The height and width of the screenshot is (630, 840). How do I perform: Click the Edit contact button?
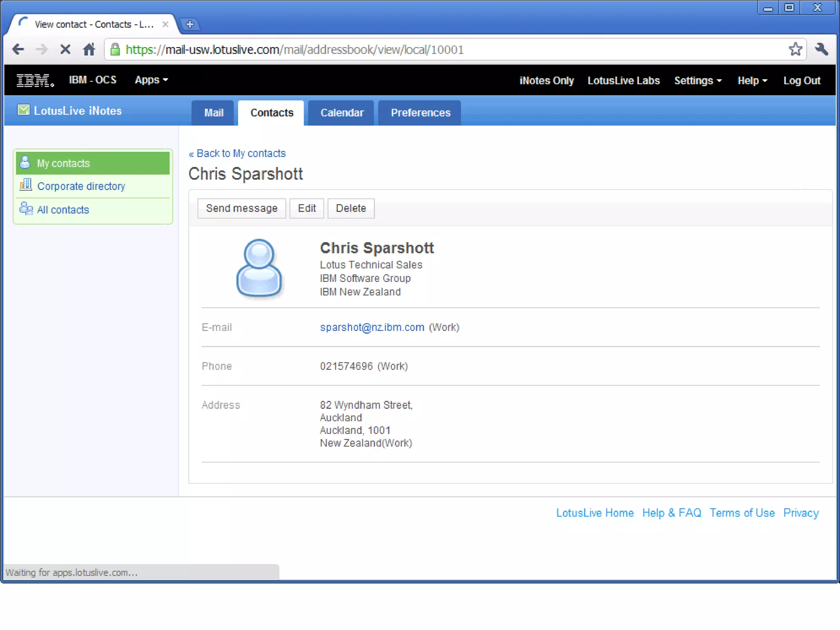[x=306, y=208]
